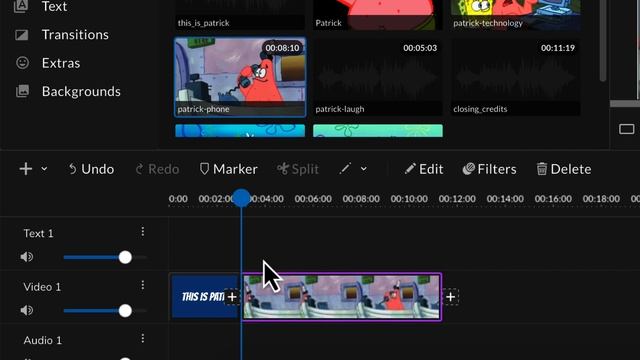
Task: Open the Transitions panel
Action: (75, 35)
